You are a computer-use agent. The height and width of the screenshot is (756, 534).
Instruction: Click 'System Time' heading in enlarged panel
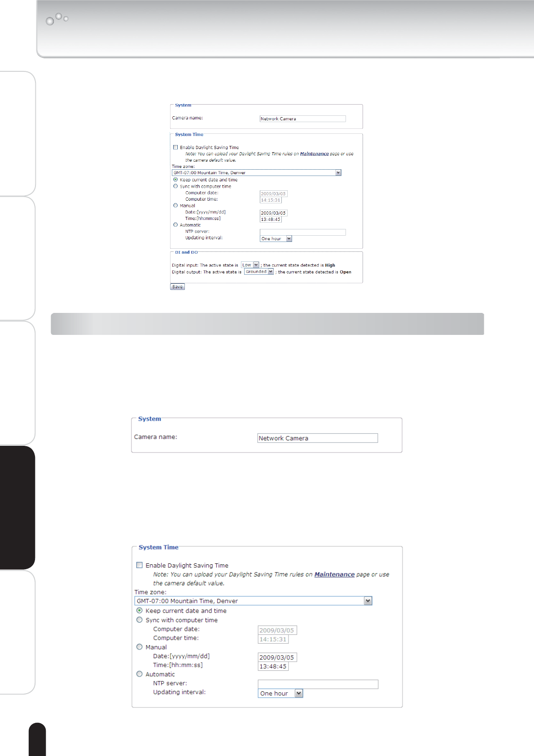pos(158,547)
